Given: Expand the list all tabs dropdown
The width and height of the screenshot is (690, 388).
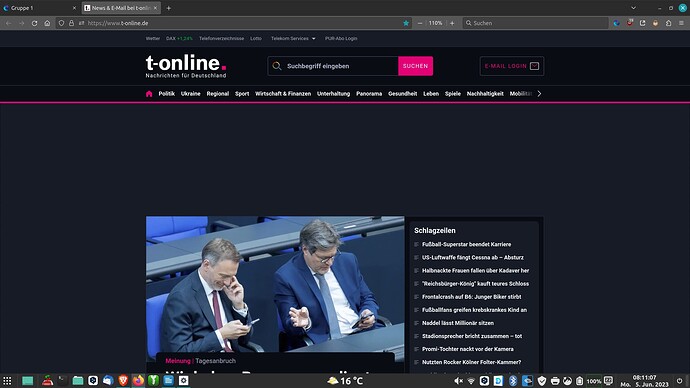Looking at the screenshot, I should pos(633,8).
